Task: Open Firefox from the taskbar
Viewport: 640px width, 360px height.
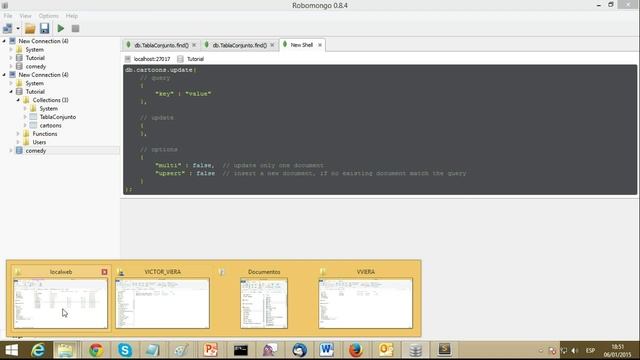Action: click(356, 350)
